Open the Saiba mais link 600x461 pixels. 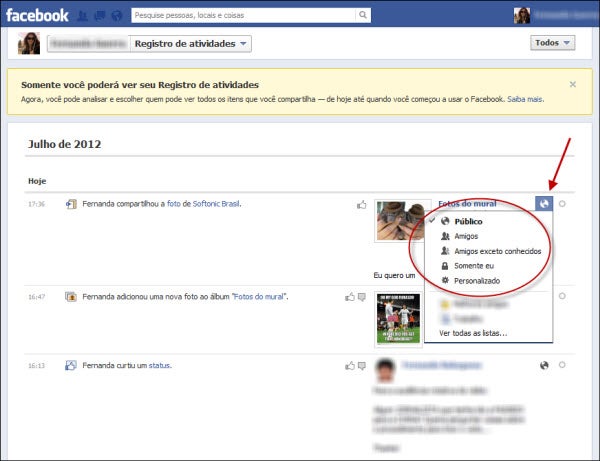(x=524, y=100)
